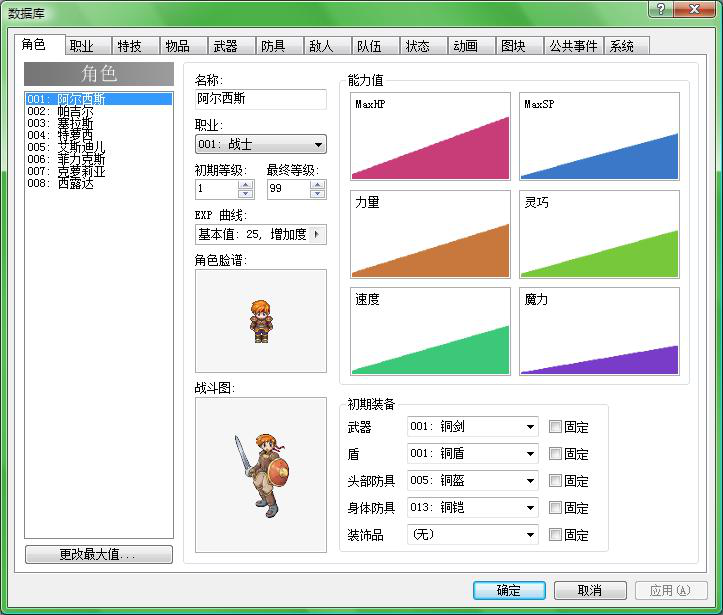Select character 006: 菲力克斯
This screenshot has width=723, height=615.
point(99,159)
